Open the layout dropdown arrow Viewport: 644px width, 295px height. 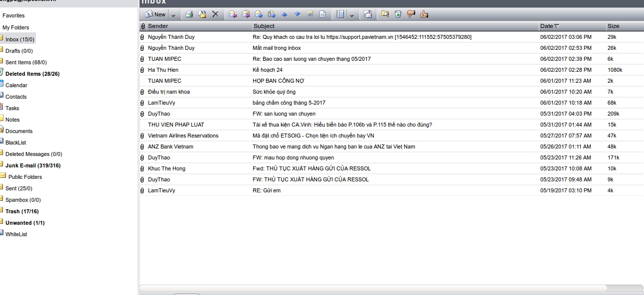coord(351,15)
